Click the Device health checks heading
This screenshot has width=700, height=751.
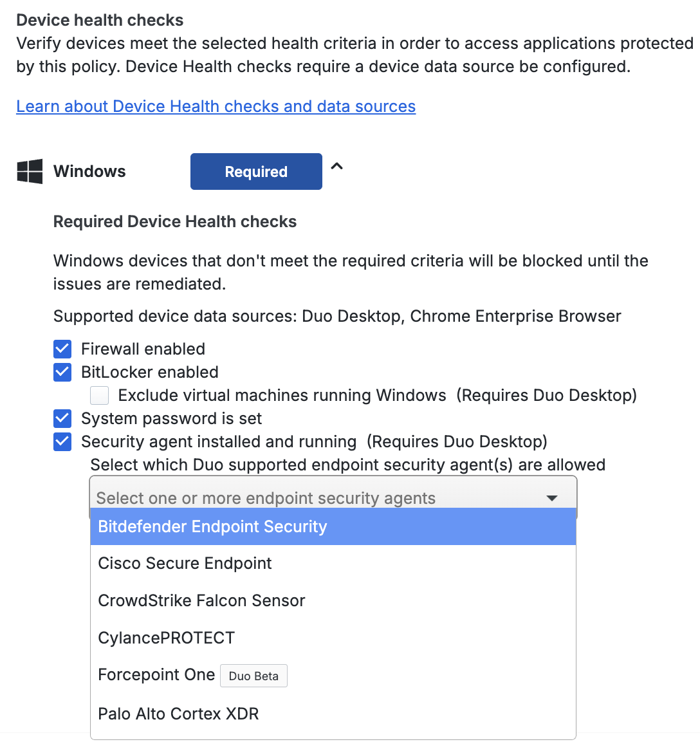pyautogui.click(x=100, y=20)
